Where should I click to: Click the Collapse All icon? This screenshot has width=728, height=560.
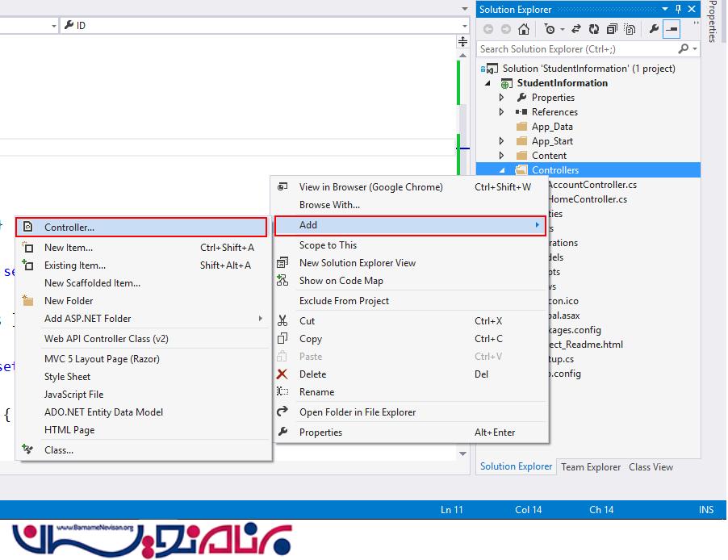pos(612,29)
